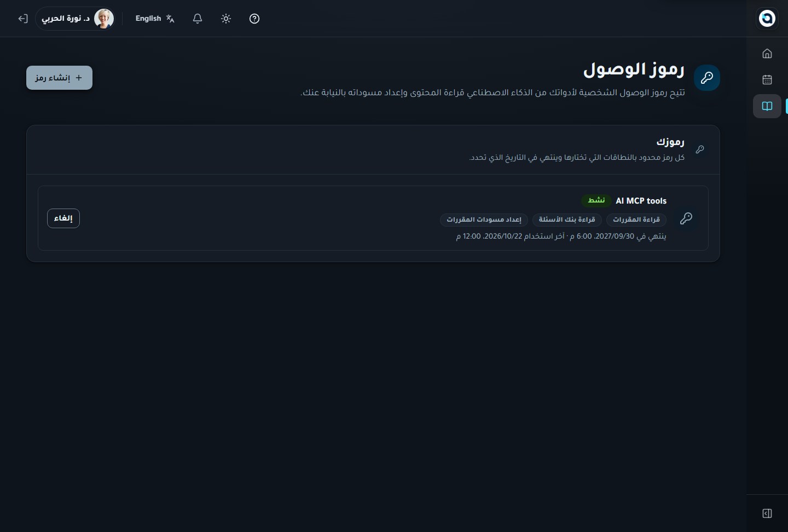This screenshot has width=788, height=532.
Task: Open help question mark icon
Action: tap(254, 19)
